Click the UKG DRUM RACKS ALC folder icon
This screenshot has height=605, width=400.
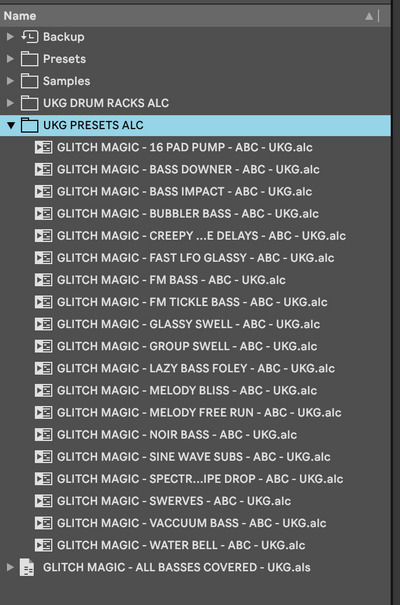click(x=29, y=103)
